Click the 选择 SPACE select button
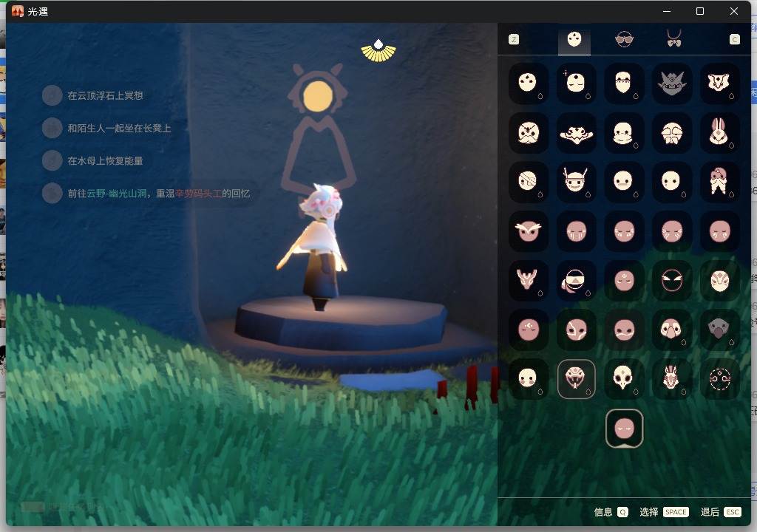This screenshot has height=532, width=757. 664,512
